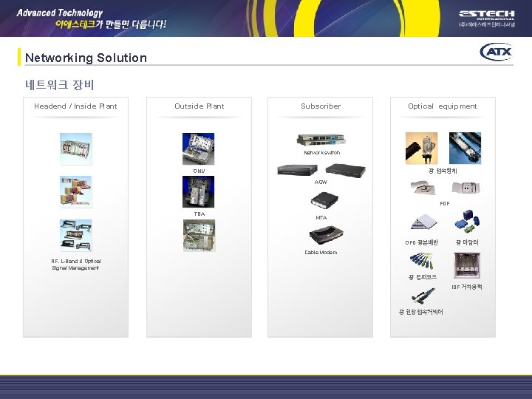Viewport: 532px width, 399px height.
Task: Click the "Network switch" caption
Action: (322, 153)
